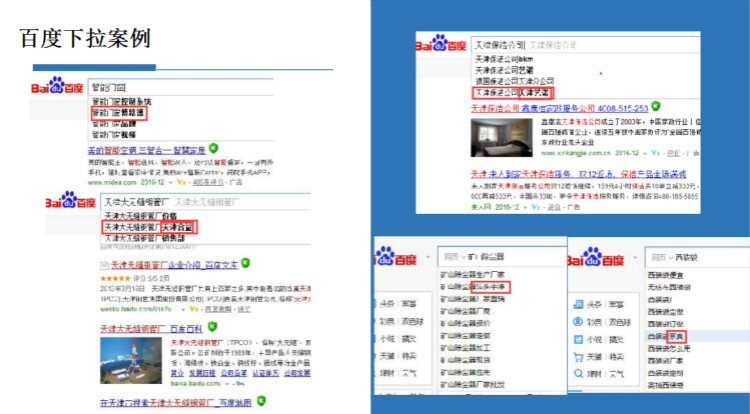Click the Baidu logo above the 天津保洁公司 results
Viewport: 750px width, 414px height.
pyautogui.click(x=442, y=45)
